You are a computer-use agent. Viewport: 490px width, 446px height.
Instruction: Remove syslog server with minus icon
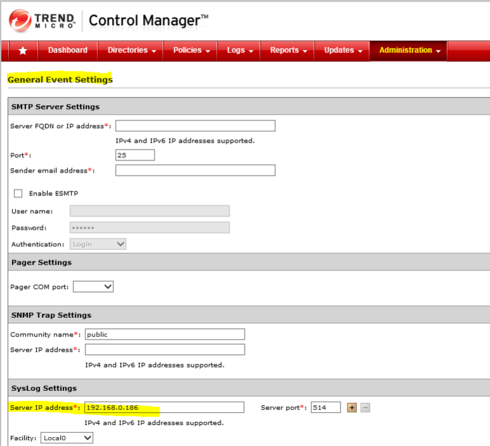coord(365,407)
